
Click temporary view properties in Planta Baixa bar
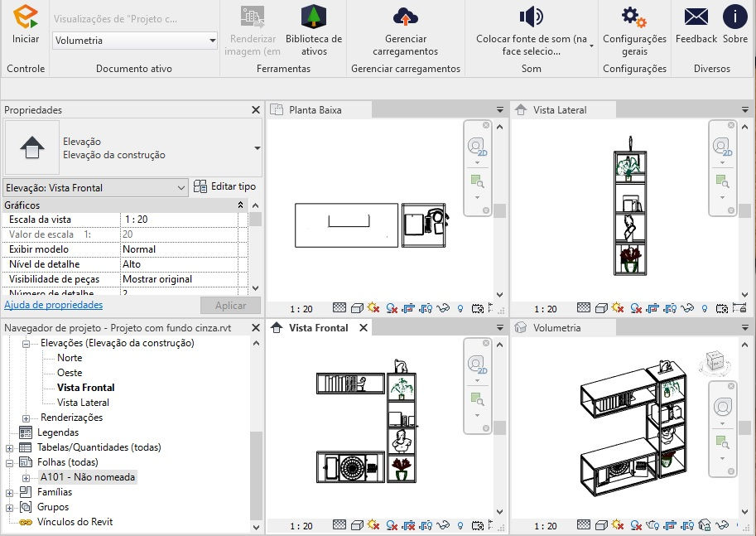pyautogui.click(x=478, y=308)
